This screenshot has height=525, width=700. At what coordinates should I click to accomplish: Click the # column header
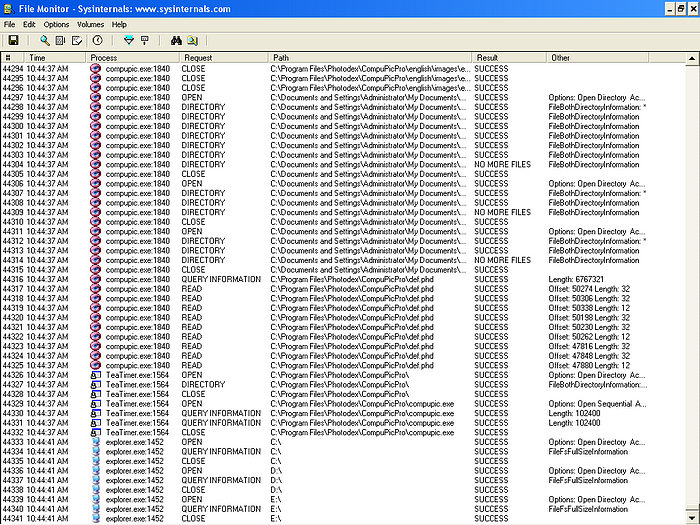pyautogui.click(x=12, y=58)
